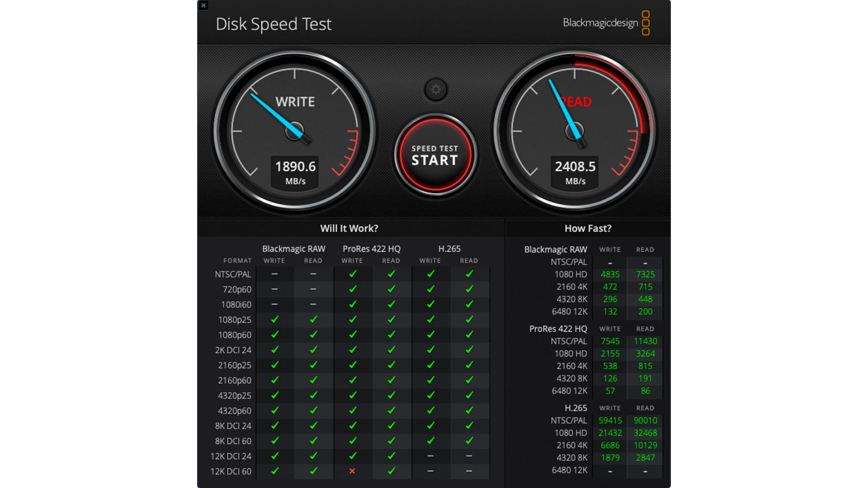Screen dimensions: 868x488
Task: Click 720p60 Blackmagic RAW read dash
Action: point(313,289)
